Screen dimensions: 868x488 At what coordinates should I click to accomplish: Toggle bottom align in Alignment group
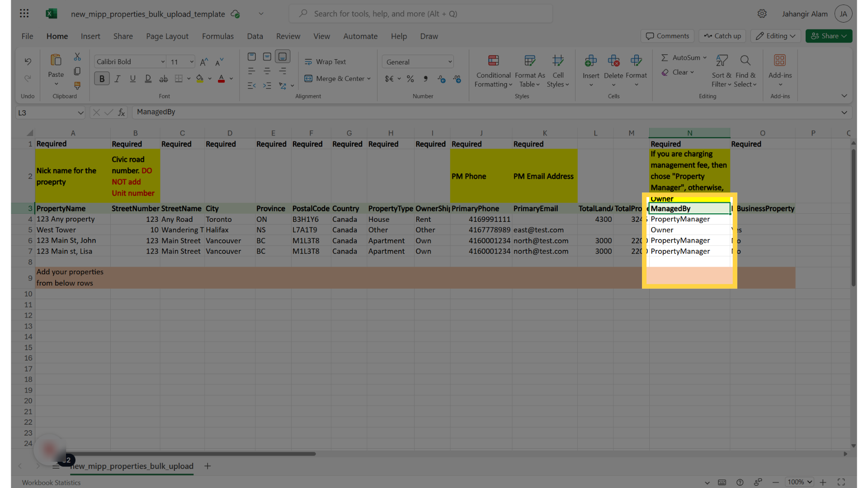(x=283, y=56)
